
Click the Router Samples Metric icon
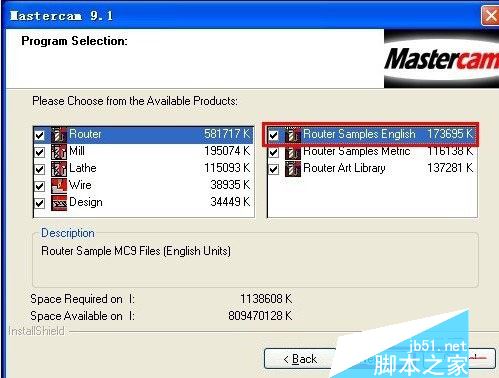293,152
